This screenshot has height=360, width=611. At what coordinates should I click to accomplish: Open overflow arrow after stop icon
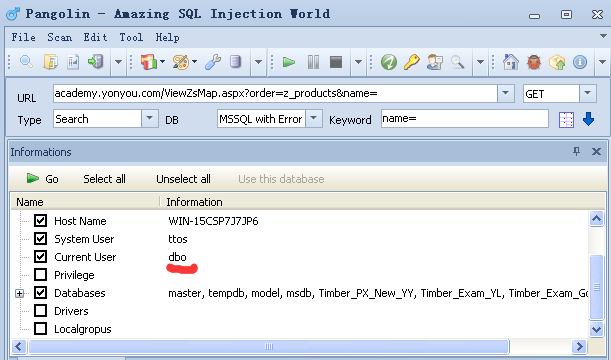358,62
